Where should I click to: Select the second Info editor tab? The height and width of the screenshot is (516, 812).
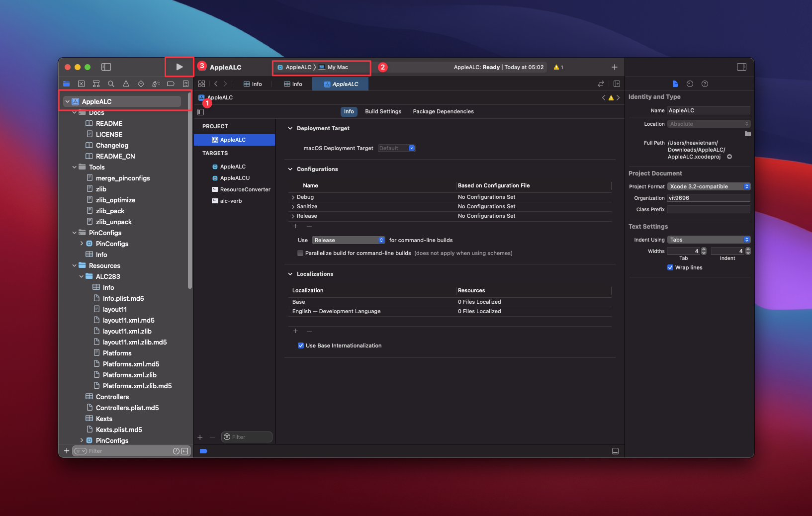pyautogui.click(x=293, y=84)
